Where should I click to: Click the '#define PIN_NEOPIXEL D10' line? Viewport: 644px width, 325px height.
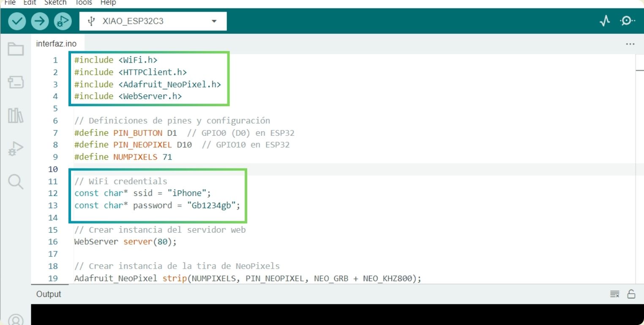(182, 145)
